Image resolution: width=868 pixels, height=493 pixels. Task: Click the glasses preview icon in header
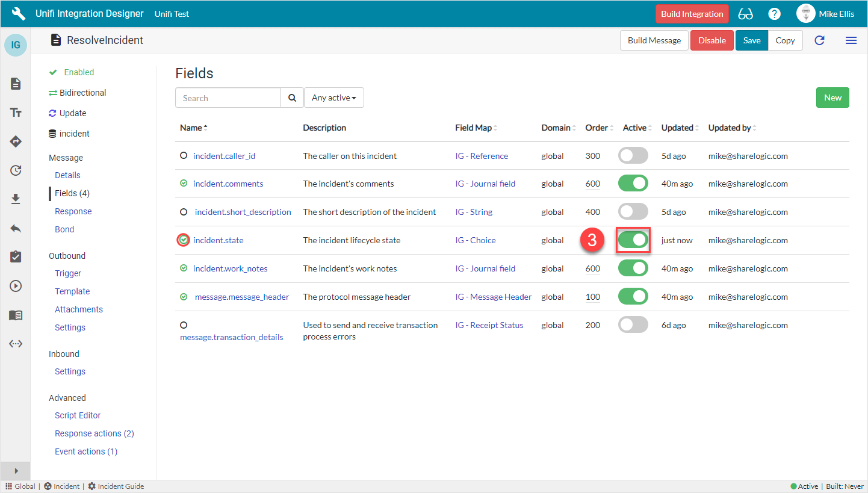(x=745, y=14)
